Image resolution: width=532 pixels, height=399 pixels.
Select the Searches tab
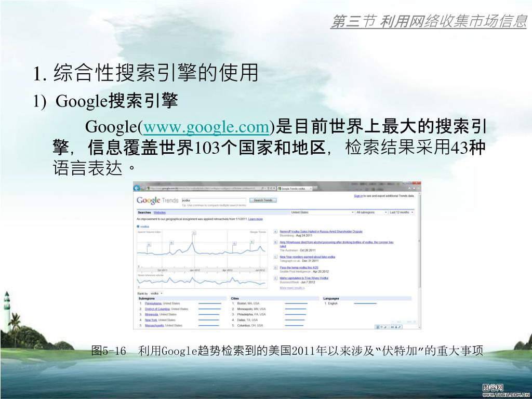click(144, 212)
